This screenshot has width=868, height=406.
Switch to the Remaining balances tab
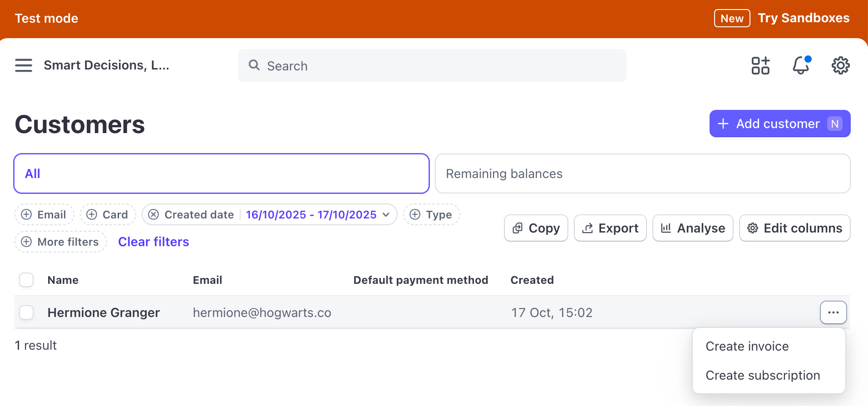pyautogui.click(x=642, y=173)
